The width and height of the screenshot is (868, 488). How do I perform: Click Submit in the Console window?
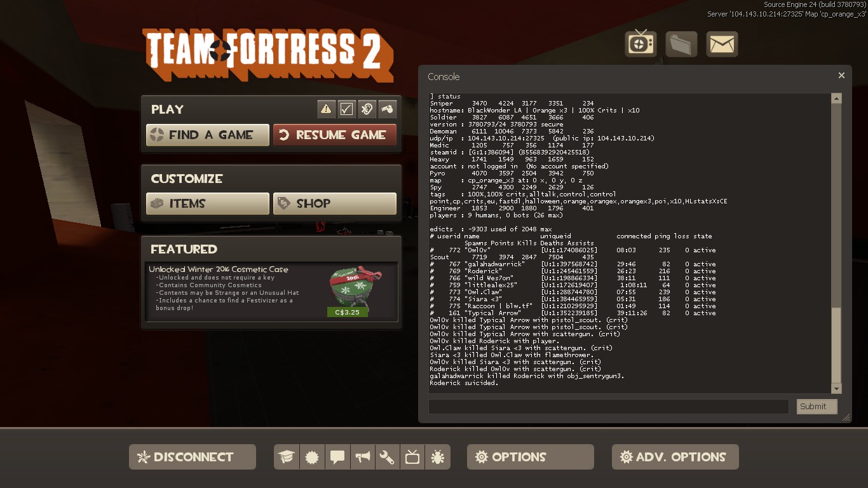click(817, 407)
